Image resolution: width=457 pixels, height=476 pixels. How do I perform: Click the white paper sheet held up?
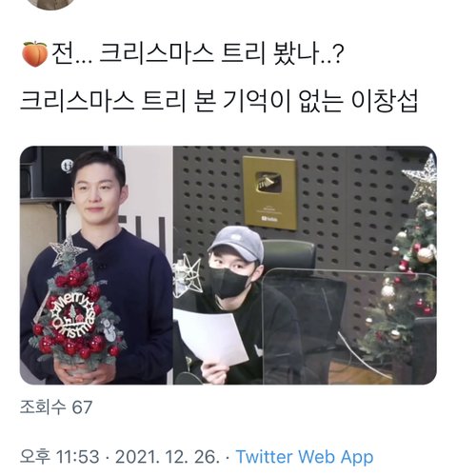click(211, 336)
